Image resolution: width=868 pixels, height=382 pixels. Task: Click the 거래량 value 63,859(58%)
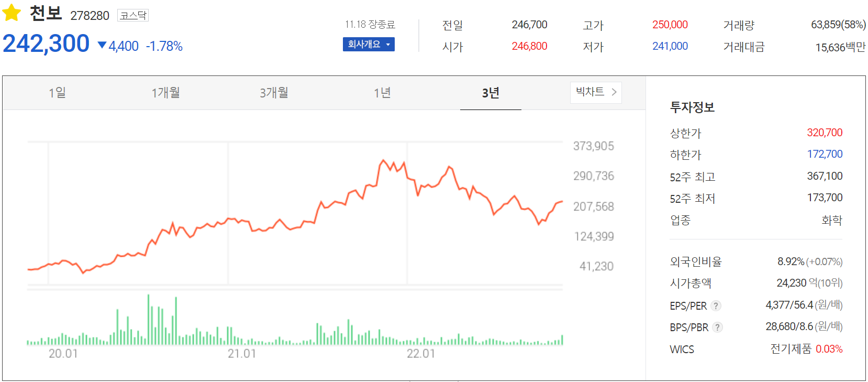(838, 25)
